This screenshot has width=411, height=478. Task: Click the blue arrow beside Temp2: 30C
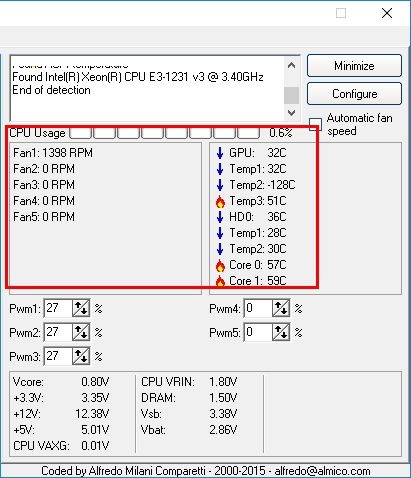coord(220,249)
